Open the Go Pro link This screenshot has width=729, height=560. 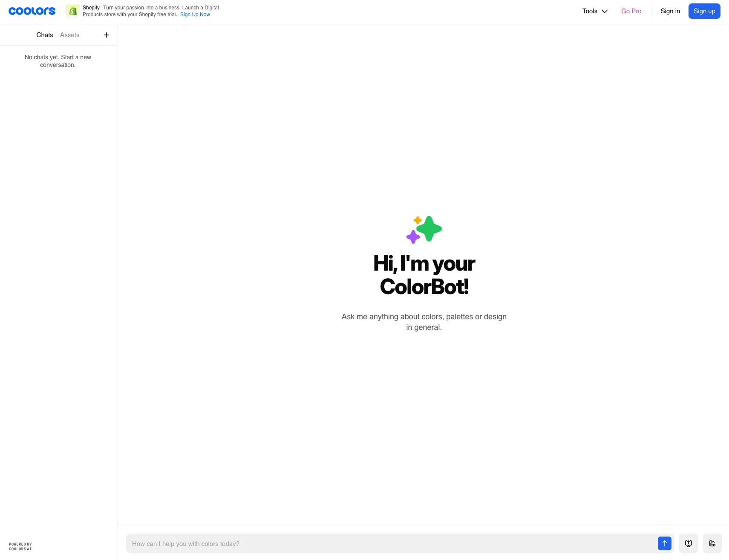(631, 11)
